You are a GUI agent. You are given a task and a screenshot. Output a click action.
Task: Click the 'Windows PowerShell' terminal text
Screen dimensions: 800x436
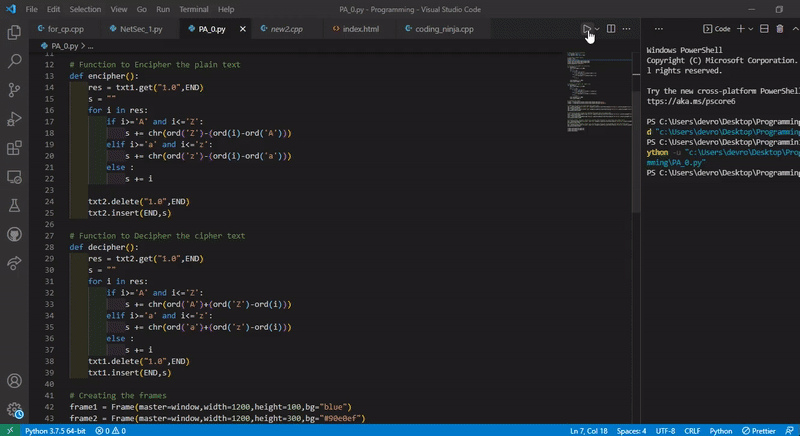tap(684, 50)
